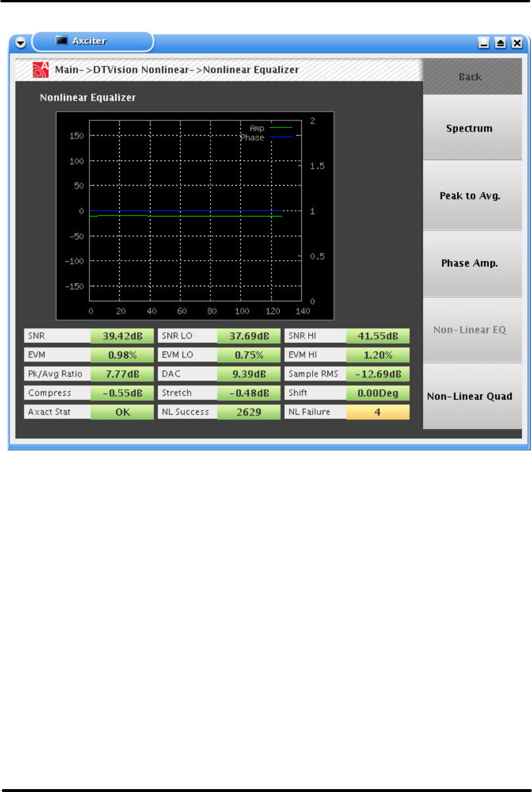This screenshot has height=792, width=532.
Task: Go Back to the previous screen
Action: point(472,77)
